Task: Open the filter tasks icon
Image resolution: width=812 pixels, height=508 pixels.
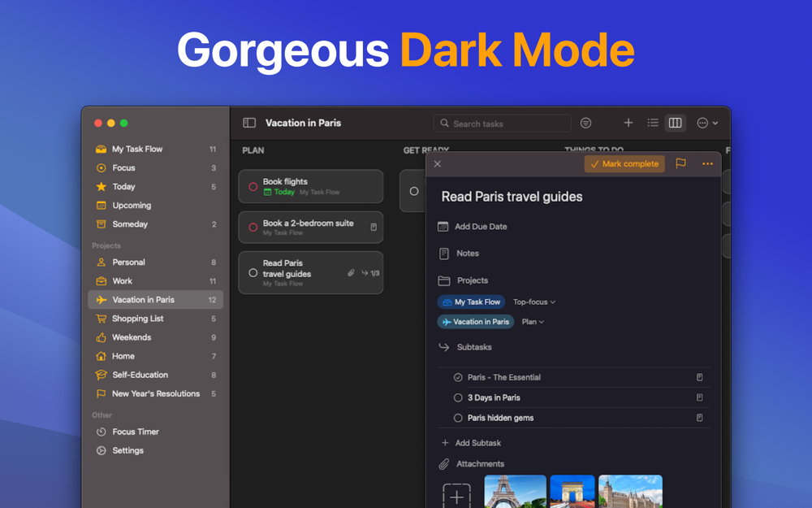Action: [x=585, y=123]
